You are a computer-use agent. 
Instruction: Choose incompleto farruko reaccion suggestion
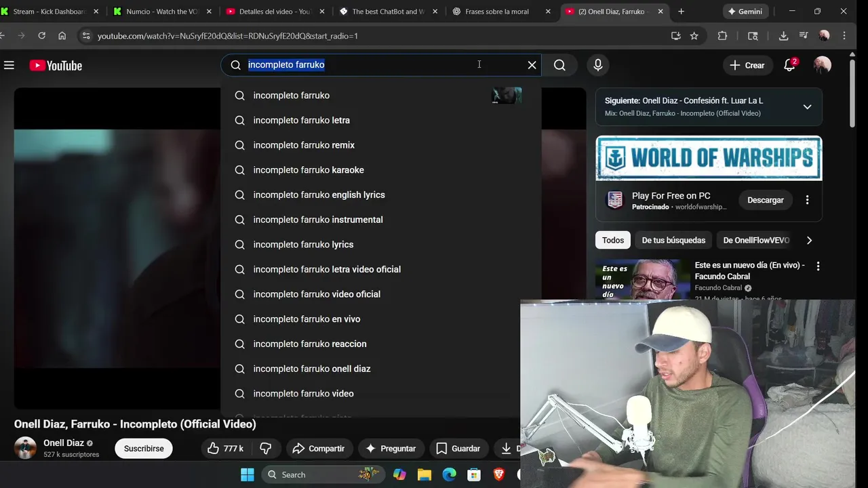tap(381, 344)
